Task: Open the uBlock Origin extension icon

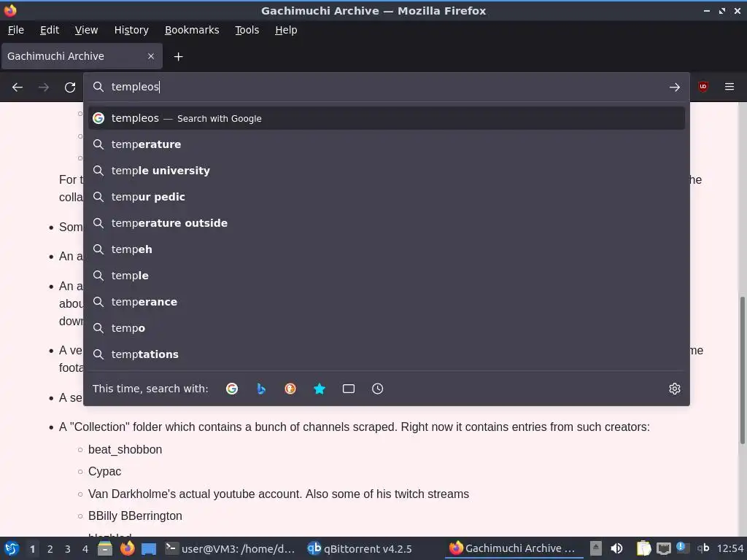Action: pyautogui.click(x=703, y=87)
